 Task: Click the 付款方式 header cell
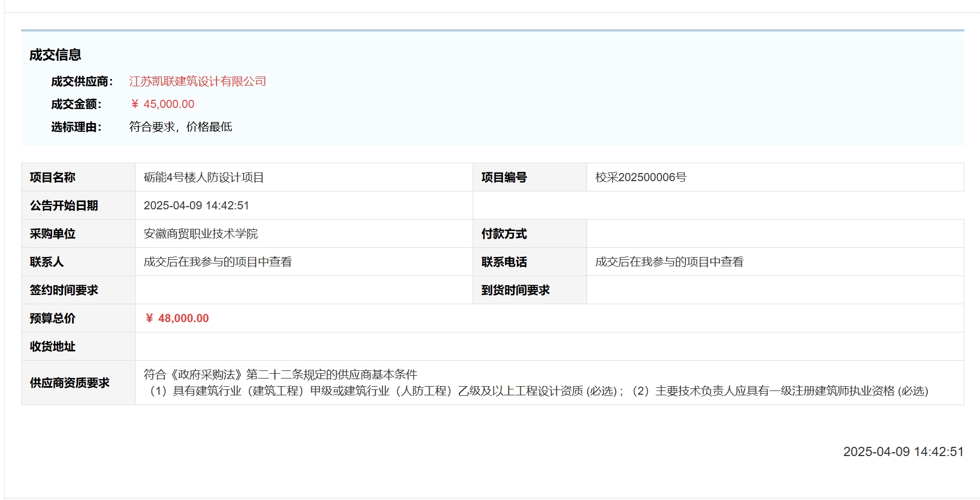[504, 234]
